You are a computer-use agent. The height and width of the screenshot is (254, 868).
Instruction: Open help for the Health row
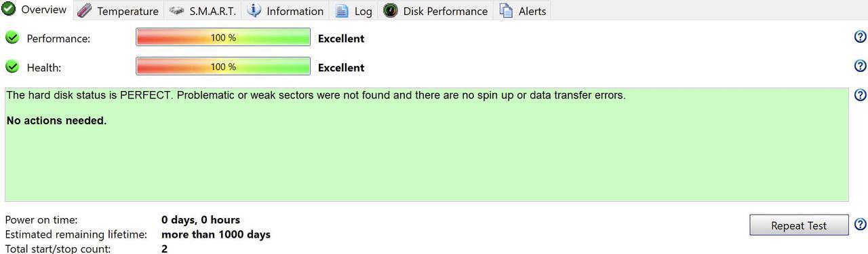861,66
